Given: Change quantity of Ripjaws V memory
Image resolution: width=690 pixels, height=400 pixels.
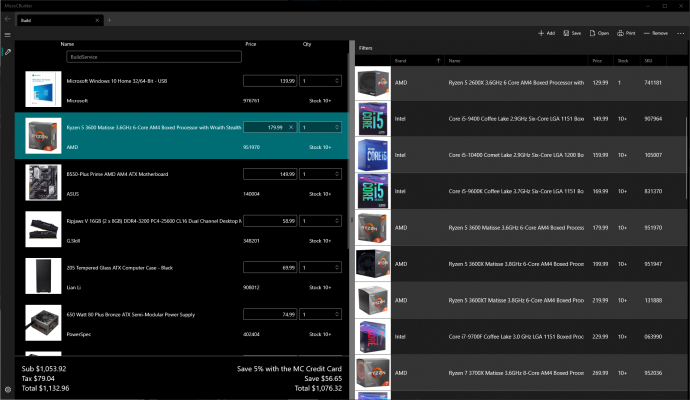Looking at the screenshot, I should coord(320,221).
